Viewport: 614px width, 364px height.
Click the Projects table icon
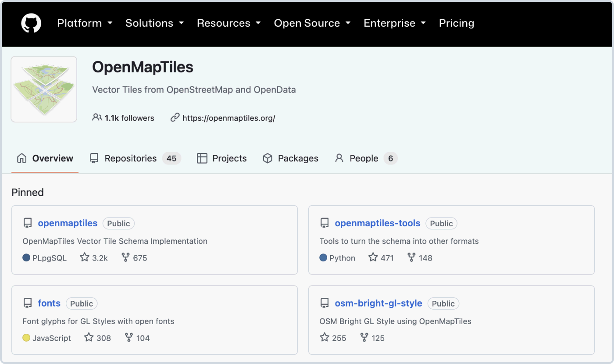click(202, 158)
